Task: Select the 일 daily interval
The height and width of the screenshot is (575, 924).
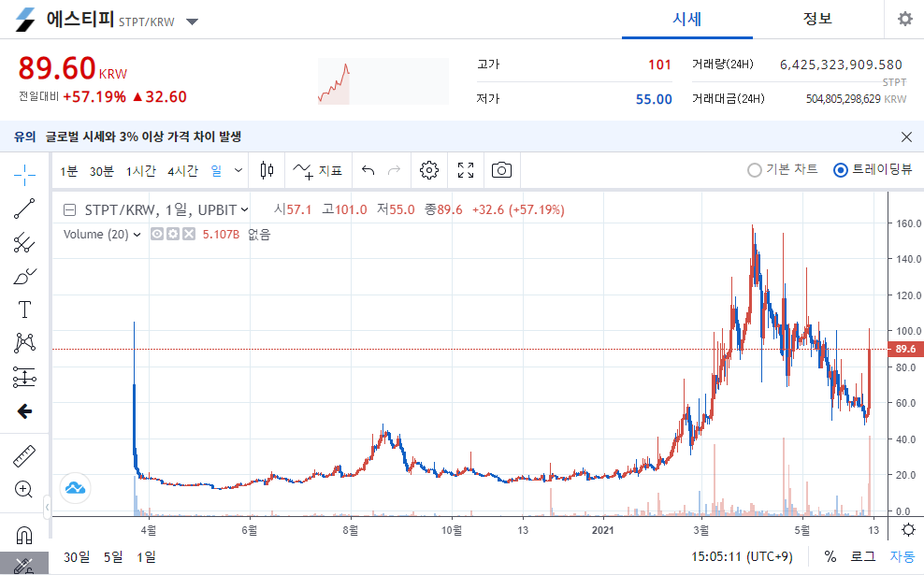Action: click(216, 171)
